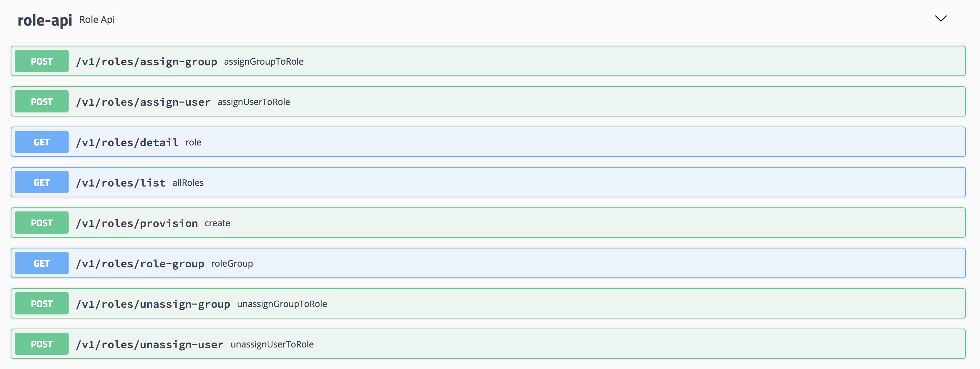Viewport: 980px width, 369px height.
Task: Click the allRoles summary text
Action: pyautogui.click(x=188, y=183)
